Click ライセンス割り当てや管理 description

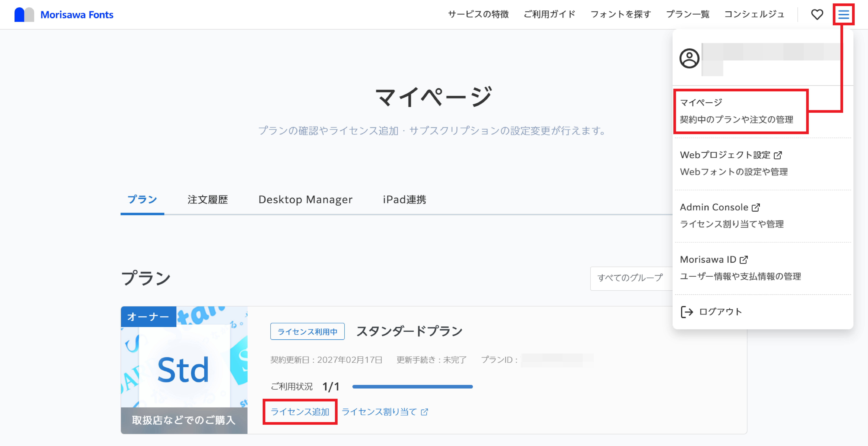pyautogui.click(x=732, y=224)
